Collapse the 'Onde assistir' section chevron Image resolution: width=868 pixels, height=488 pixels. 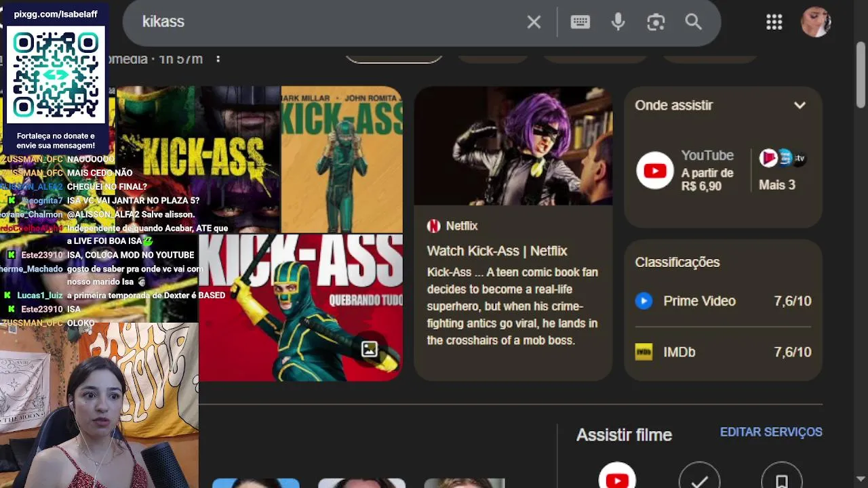(x=800, y=105)
